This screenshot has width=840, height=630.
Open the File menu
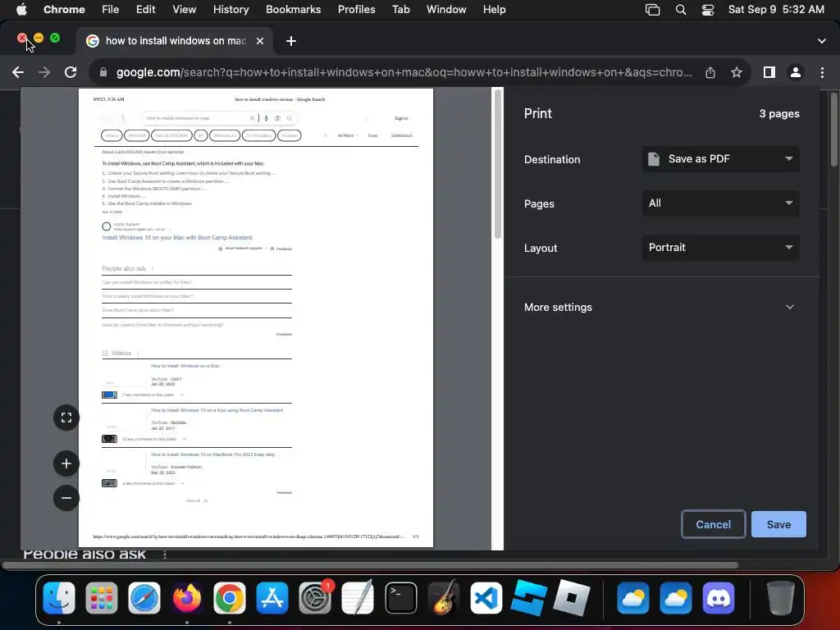111,10
